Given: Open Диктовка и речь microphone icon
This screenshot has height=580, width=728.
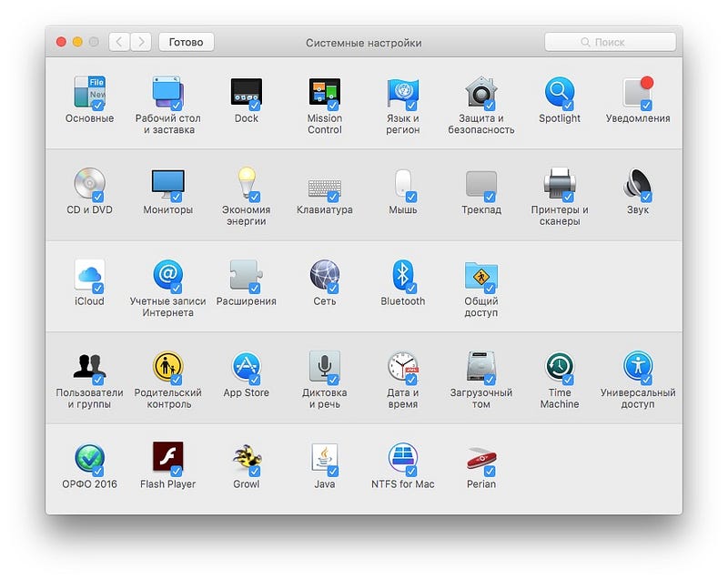Looking at the screenshot, I should (x=325, y=367).
